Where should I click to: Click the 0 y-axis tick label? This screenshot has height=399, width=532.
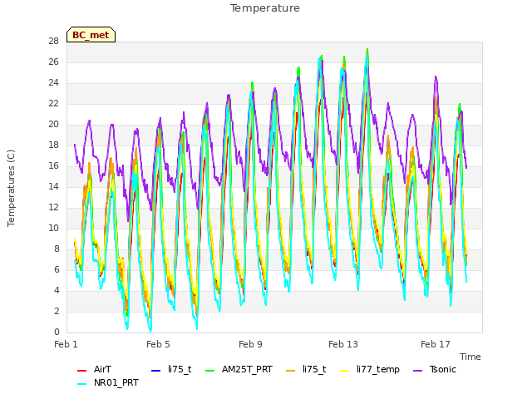pos(57,332)
